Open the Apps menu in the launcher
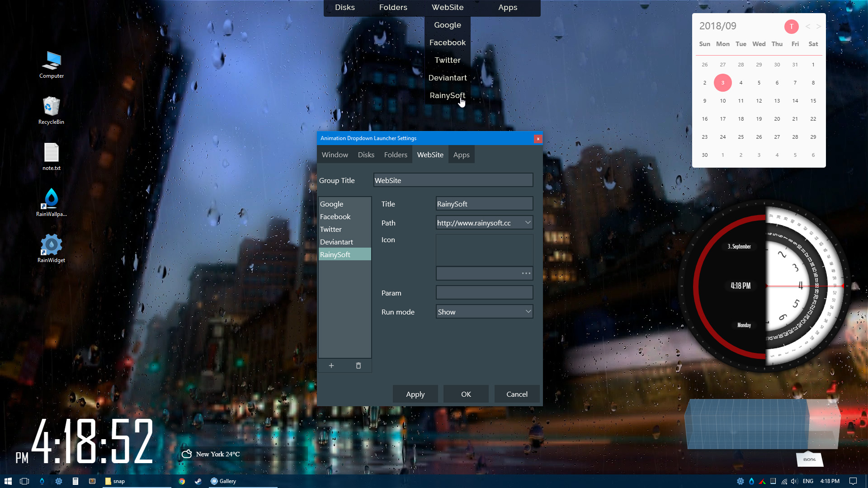This screenshot has height=488, width=868. tap(507, 7)
